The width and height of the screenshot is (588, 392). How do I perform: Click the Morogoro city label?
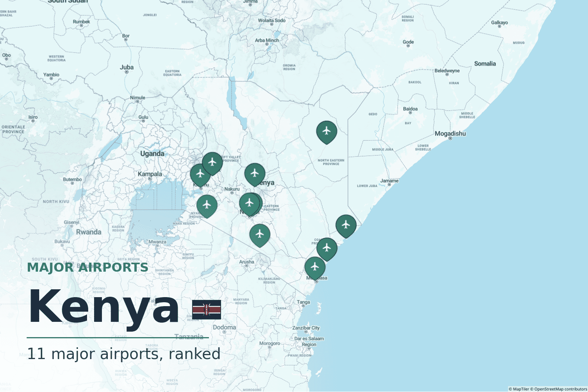click(x=270, y=343)
